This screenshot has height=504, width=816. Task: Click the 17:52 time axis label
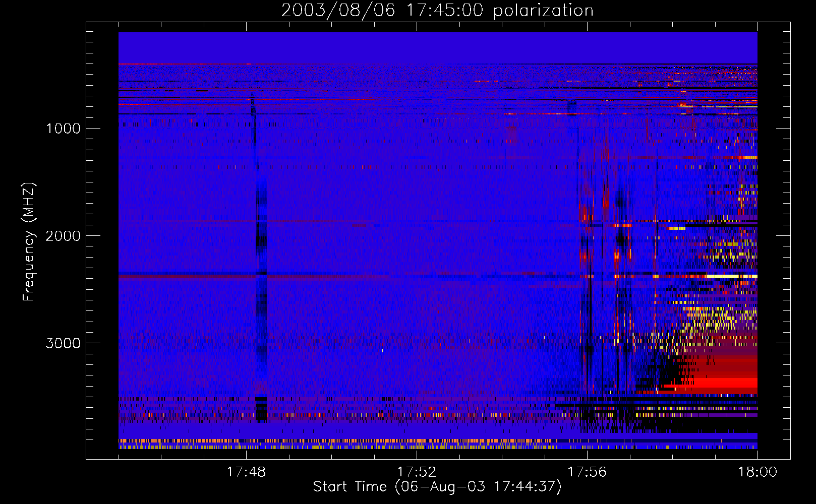417,472
